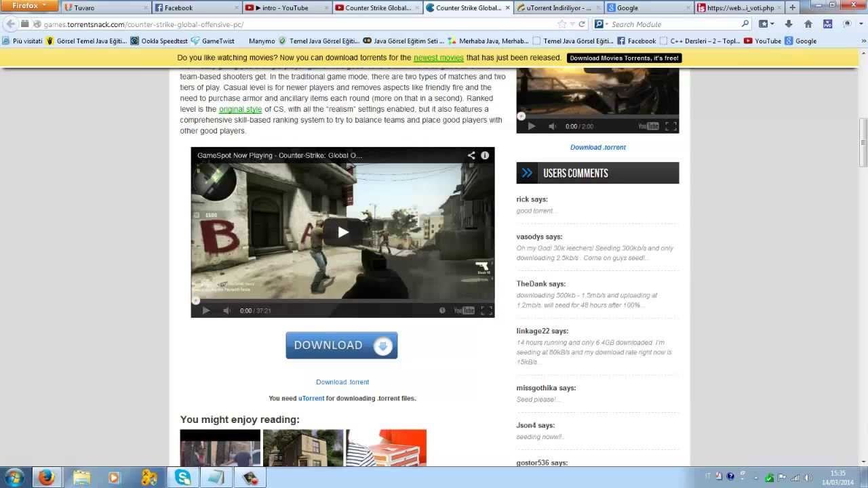Switch to the Tuvaro tab
The image size is (868, 488).
point(106,8)
